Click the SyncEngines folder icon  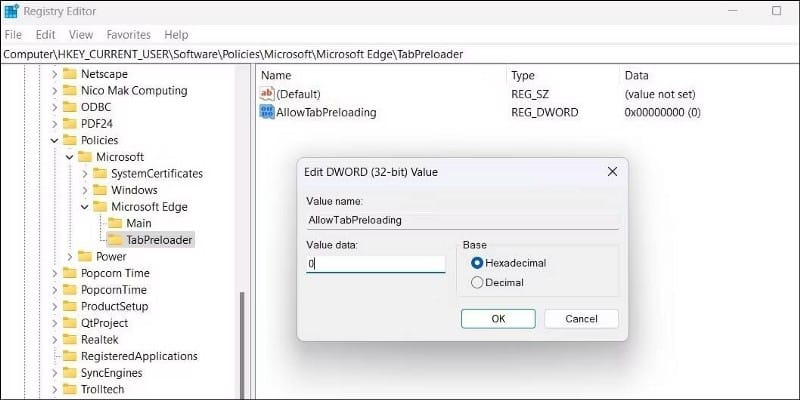pyautogui.click(x=69, y=372)
